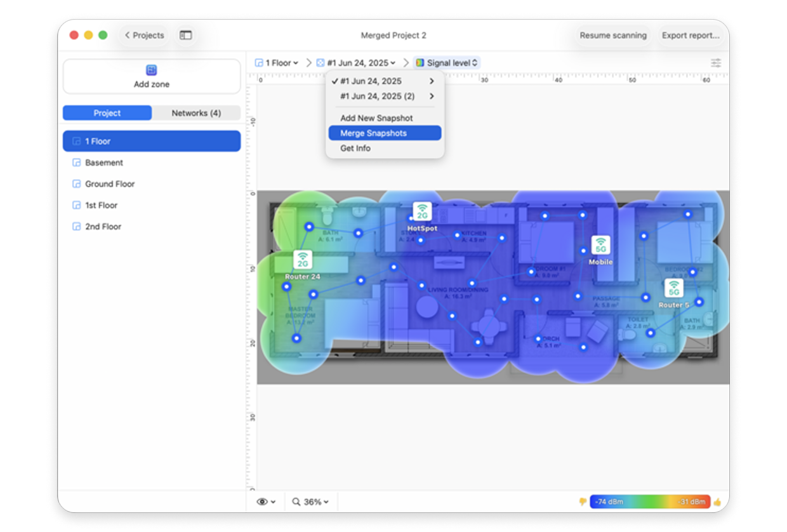Click the thumbs down weak signal icon
The width and height of the screenshot is (787, 532).
[x=583, y=502]
